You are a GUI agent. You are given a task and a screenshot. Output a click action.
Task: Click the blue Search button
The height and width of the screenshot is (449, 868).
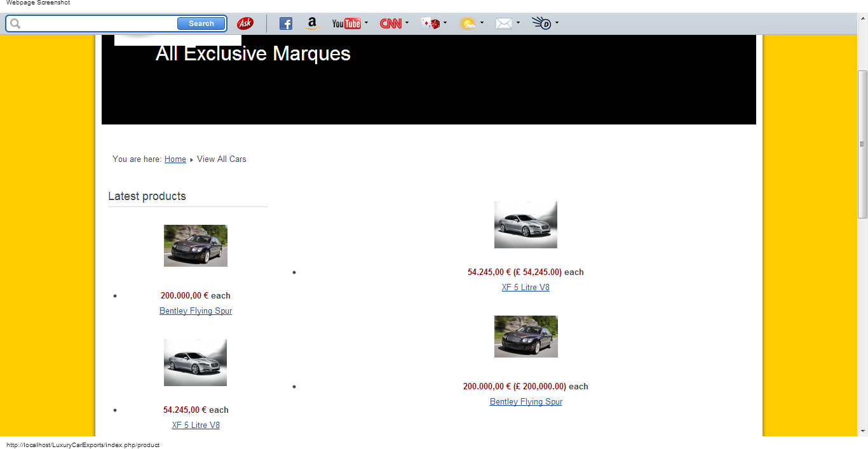201,23
